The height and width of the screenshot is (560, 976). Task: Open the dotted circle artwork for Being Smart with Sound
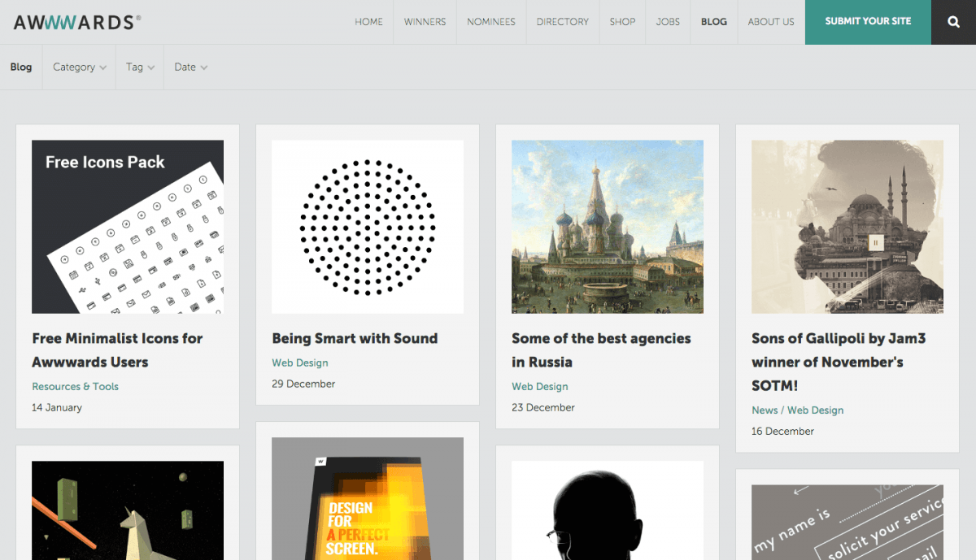pyautogui.click(x=367, y=226)
